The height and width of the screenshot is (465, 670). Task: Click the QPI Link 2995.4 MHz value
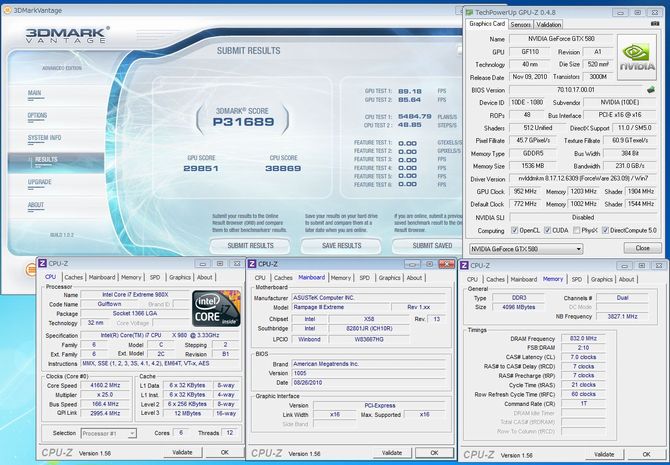pos(105,413)
